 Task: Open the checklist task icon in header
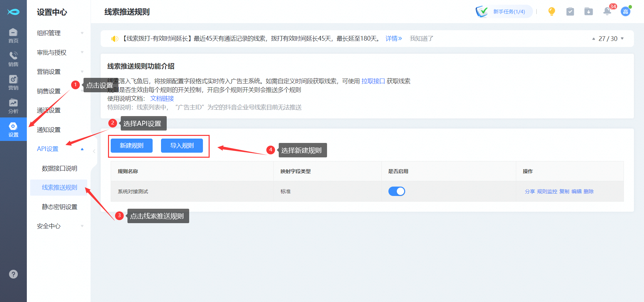[570, 12]
